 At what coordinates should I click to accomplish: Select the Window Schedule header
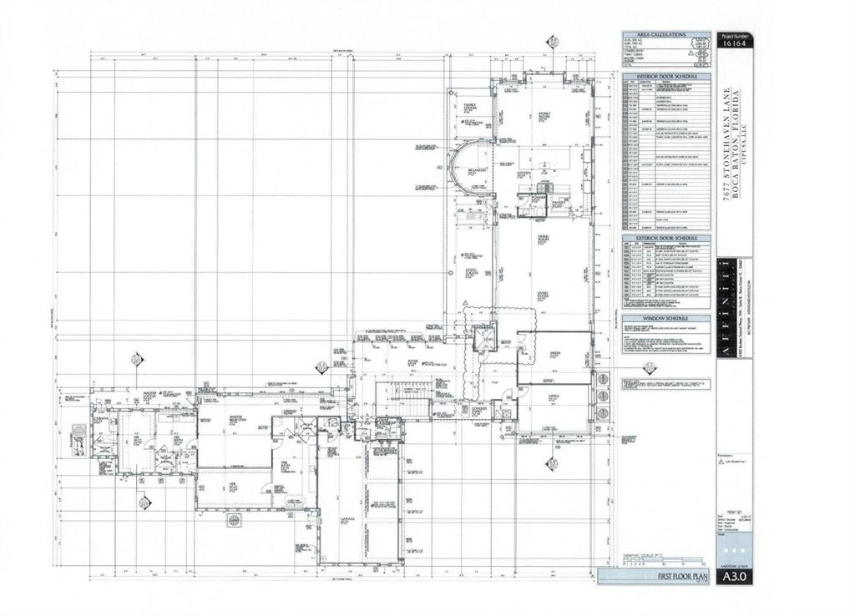(665, 318)
